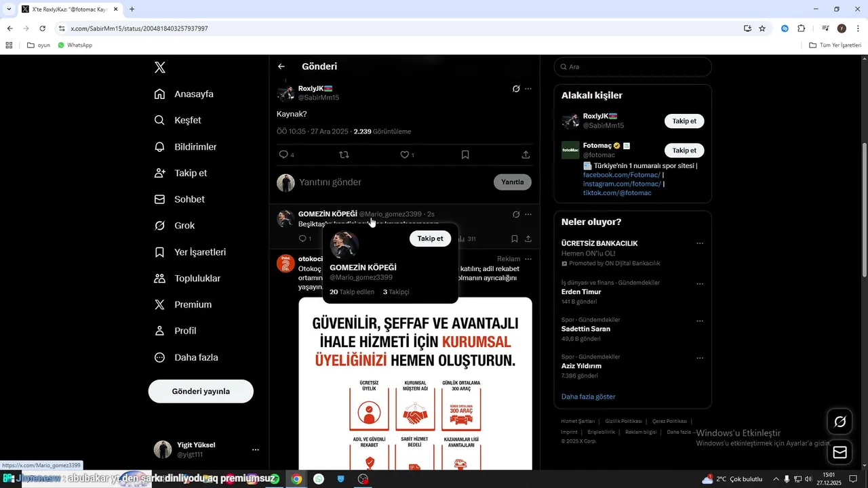
Task: Bookmark this tab with star icon
Action: 762,28
